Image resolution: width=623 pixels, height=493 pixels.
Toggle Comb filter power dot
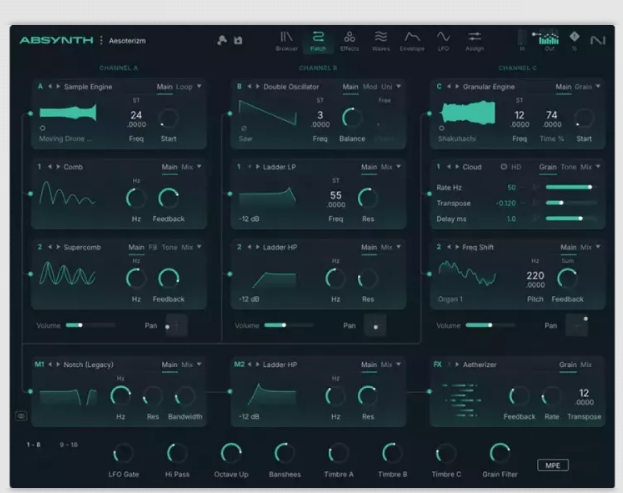31,194
